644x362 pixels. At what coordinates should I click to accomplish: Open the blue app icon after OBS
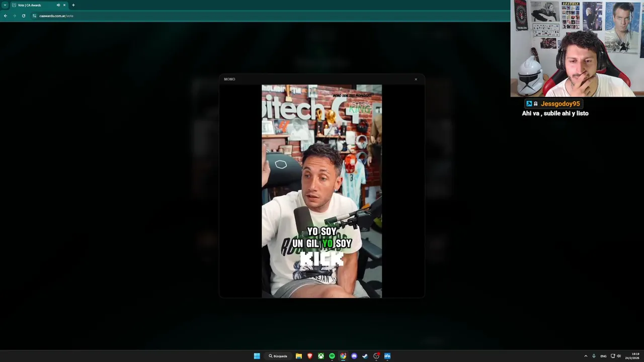click(x=387, y=356)
